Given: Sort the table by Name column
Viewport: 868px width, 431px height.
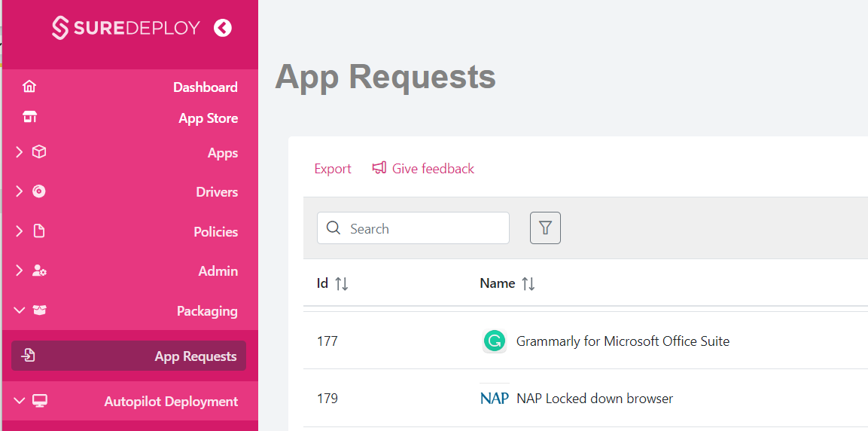Looking at the screenshot, I should pyautogui.click(x=528, y=283).
